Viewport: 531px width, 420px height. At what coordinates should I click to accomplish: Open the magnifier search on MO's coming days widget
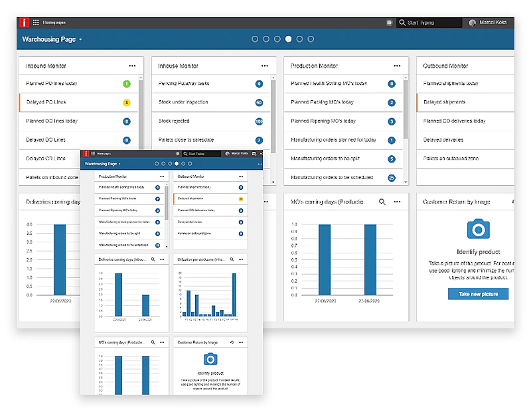[381, 200]
